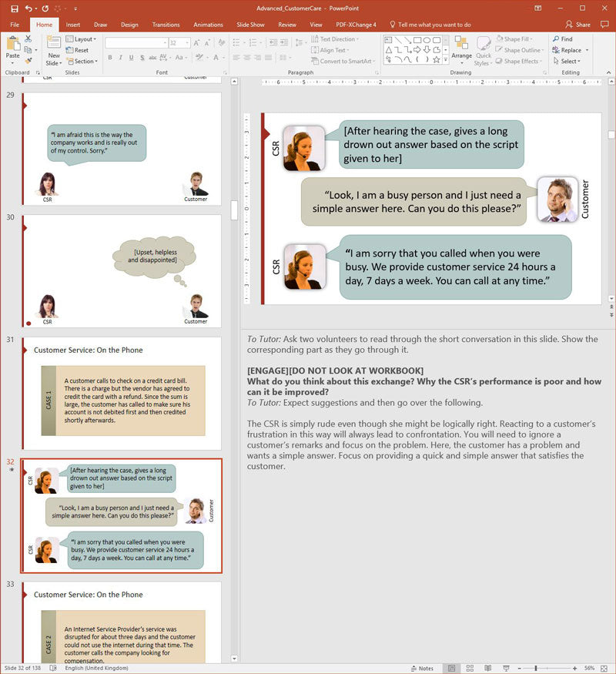Open the Shape Fill dropdown
616x674 pixels.
[x=514, y=39]
